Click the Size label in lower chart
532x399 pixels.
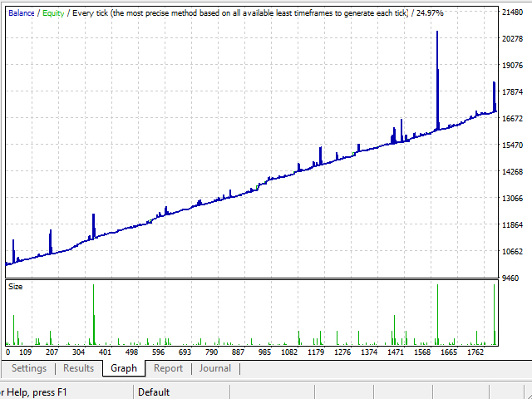tap(15, 287)
